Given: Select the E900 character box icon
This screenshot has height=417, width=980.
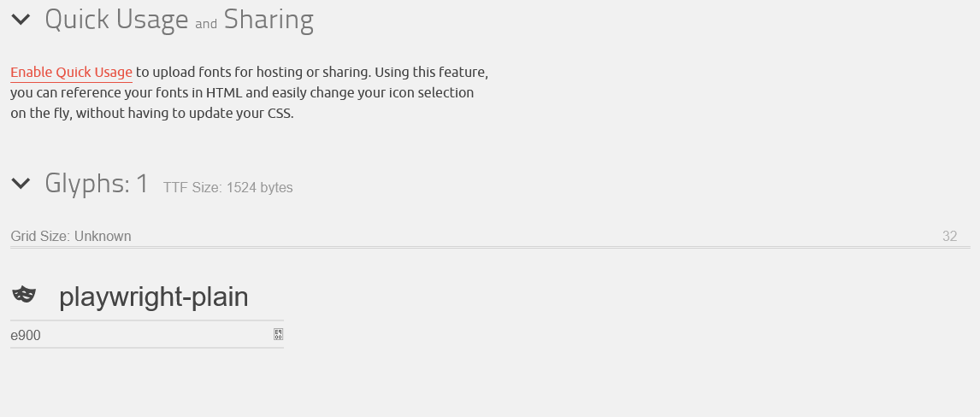Looking at the screenshot, I should pyautogui.click(x=279, y=335).
